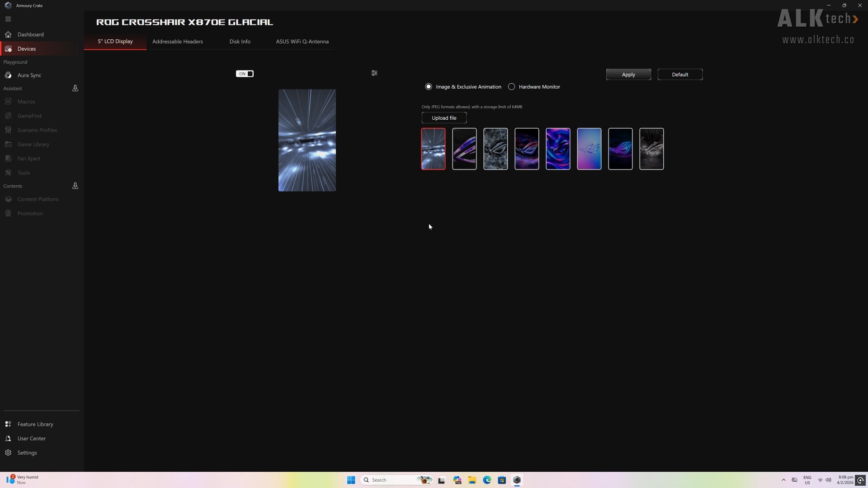Open the Windows Start button
The width and height of the screenshot is (868, 488).
click(x=351, y=480)
